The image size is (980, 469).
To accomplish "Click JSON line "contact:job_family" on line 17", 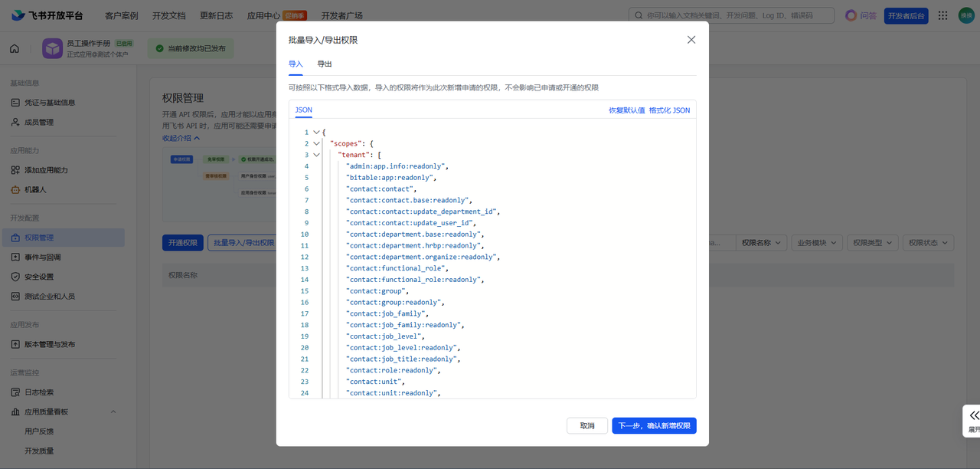I will (x=387, y=313).
